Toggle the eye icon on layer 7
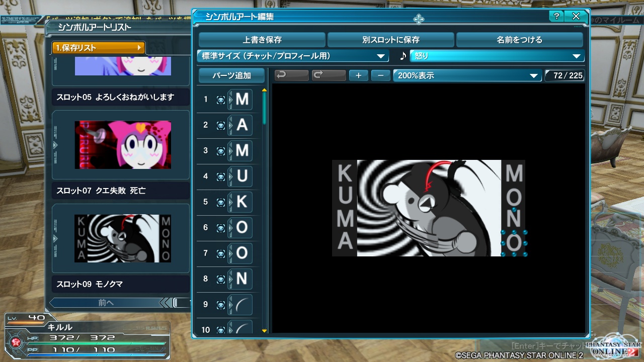644x362 pixels. pyautogui.click(x=220, y=254)
